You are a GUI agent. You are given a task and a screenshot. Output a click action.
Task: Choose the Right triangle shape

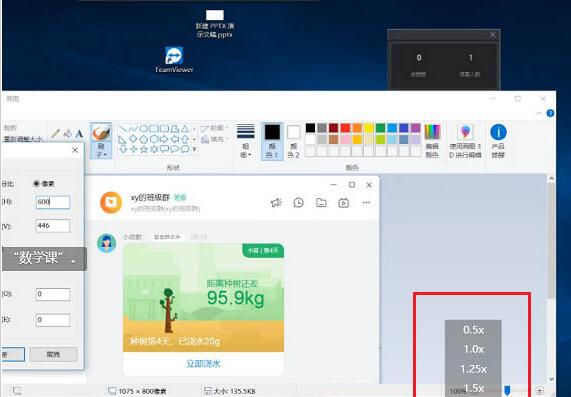(x=123, y=139)
